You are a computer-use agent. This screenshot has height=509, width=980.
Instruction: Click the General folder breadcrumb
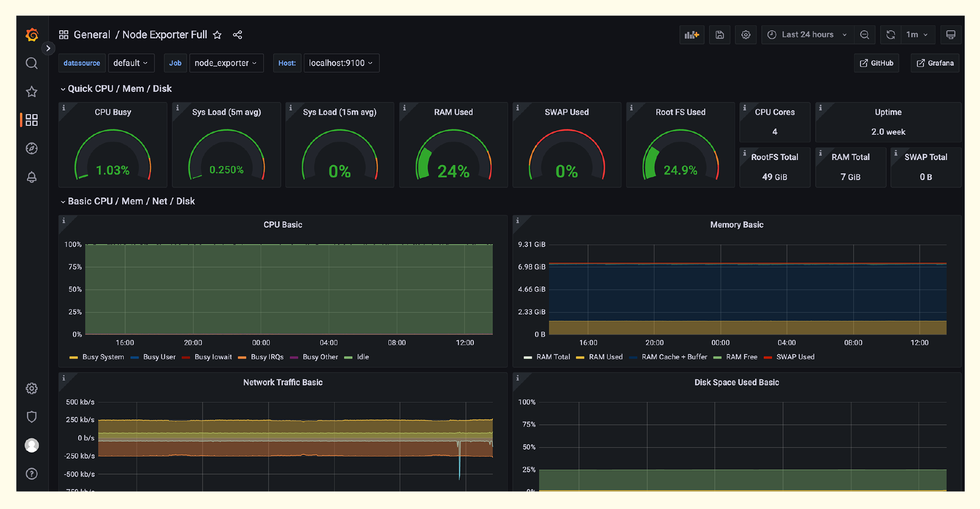92,35
